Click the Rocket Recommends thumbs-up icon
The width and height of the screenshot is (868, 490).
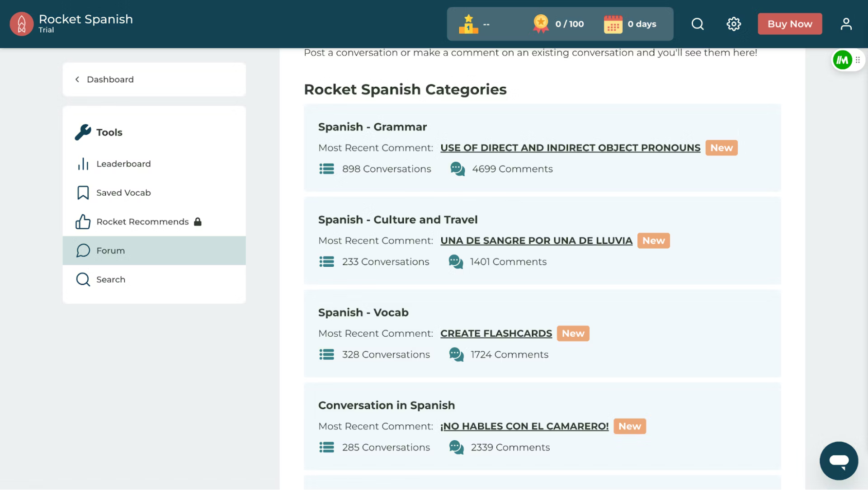coord(83,221)
